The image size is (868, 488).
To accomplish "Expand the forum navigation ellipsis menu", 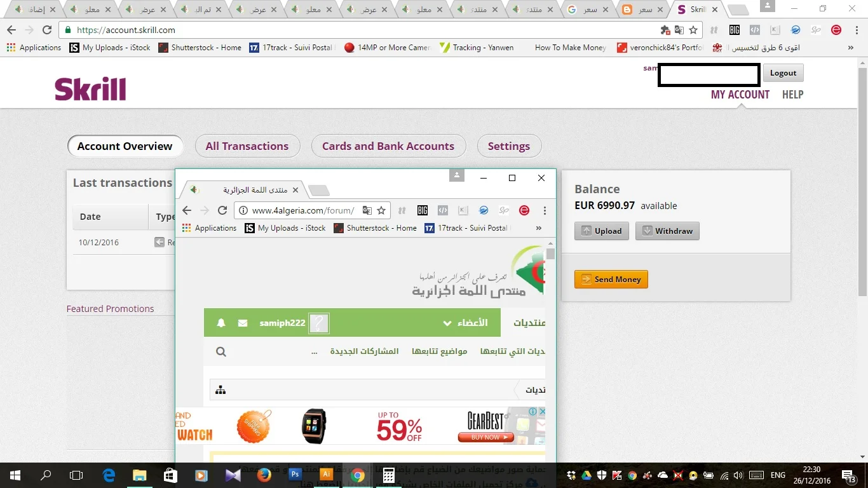I will 314,351.
